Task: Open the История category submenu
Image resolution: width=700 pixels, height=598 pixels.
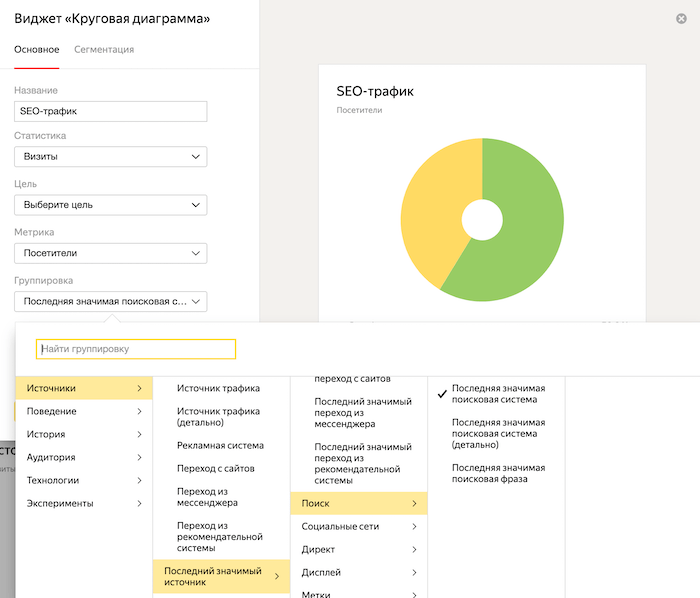Action: [x=84, y=434]
